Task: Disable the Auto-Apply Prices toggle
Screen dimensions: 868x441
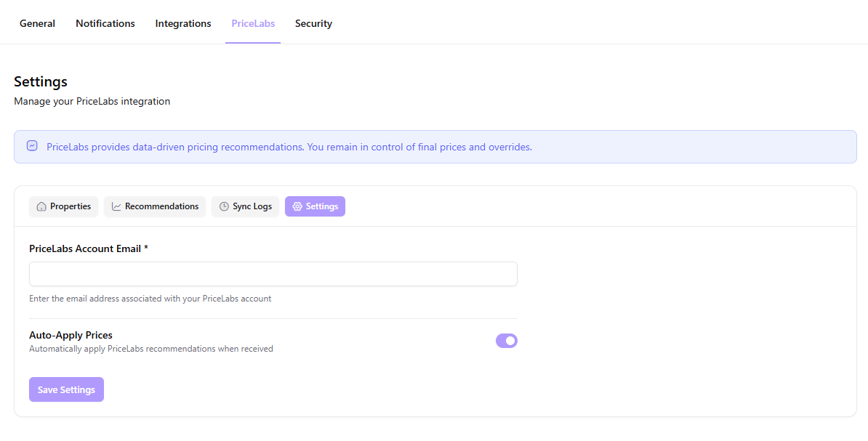Action: point(506,341)
